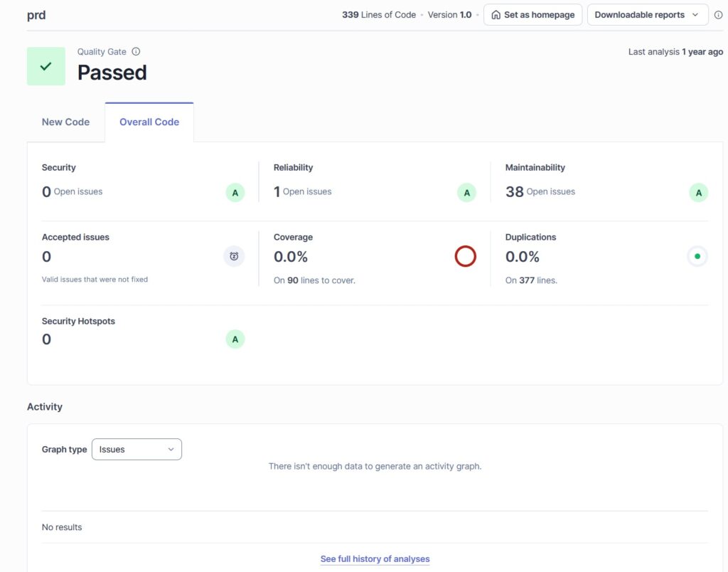The image size is (728, 572).
Task: Click the Security rating A badge
Action: coord(235,192)
